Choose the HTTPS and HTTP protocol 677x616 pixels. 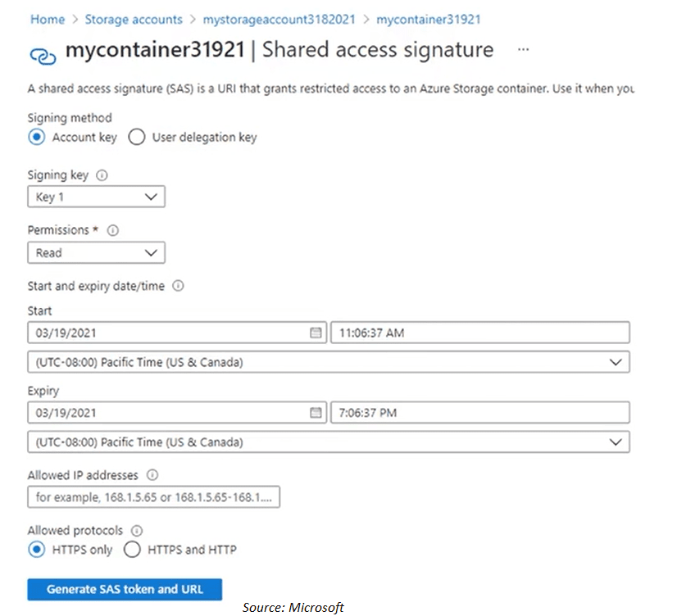[x=132, y=550]
